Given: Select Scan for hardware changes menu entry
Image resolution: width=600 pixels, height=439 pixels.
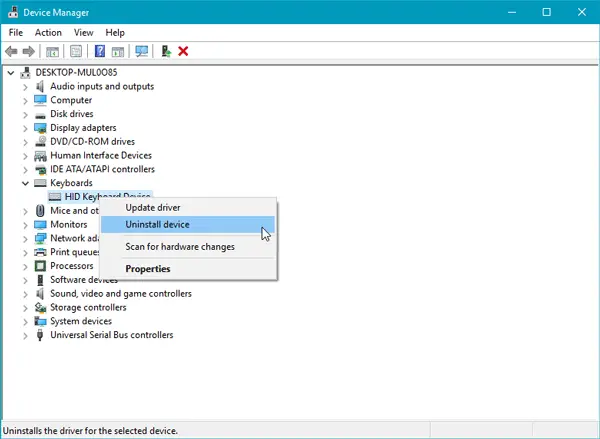Looking at the screenshot, I should point(188,247).
